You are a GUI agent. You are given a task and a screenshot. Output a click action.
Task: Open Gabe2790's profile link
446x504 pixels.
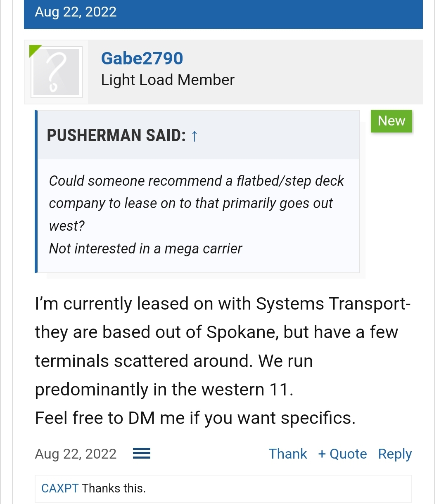point(142,58)
